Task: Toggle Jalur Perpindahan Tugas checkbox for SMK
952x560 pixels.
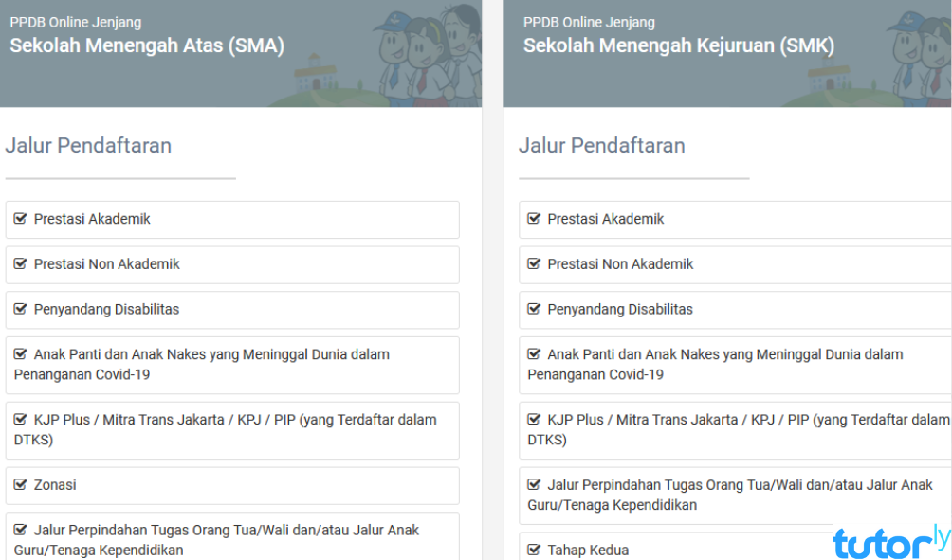Action: (x=533, y=483)
